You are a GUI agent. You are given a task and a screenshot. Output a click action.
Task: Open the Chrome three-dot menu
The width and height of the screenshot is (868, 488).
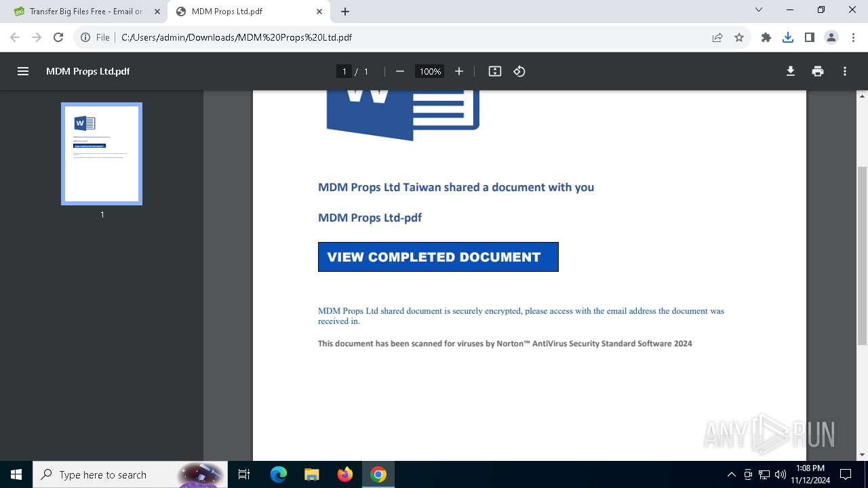pyautogui.click(x=853, y=37)
